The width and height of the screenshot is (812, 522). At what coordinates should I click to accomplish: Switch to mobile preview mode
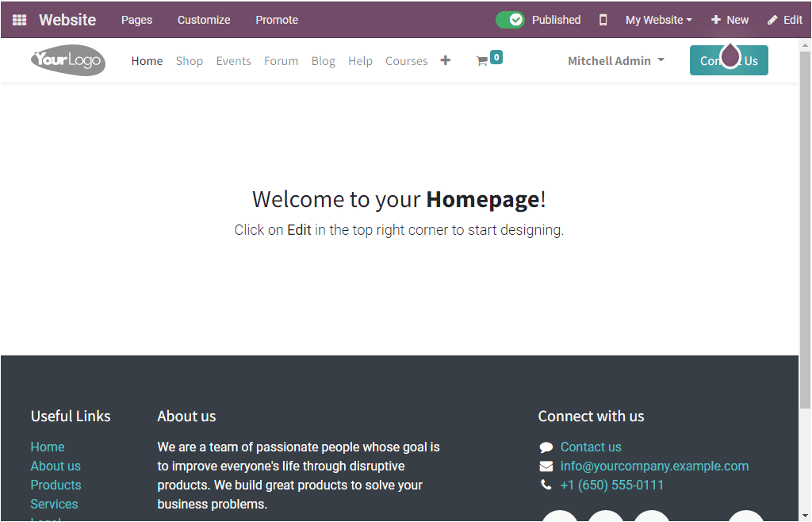click(x=603, y=19)
